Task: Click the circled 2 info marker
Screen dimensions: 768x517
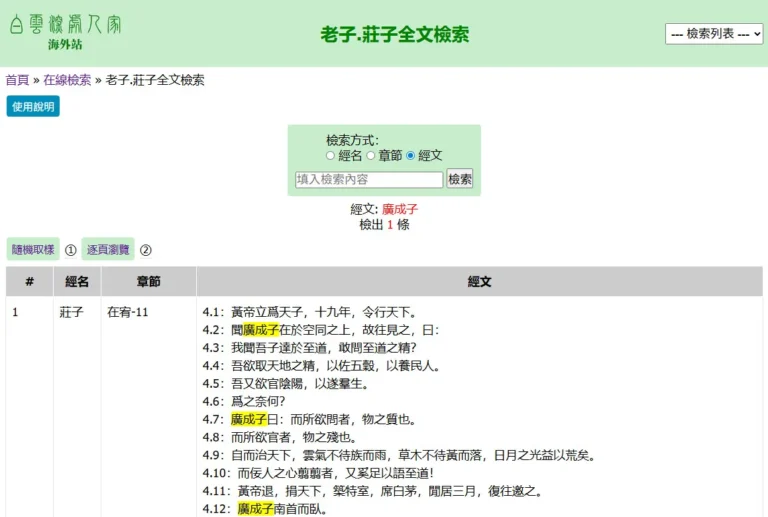Action: 145,250
